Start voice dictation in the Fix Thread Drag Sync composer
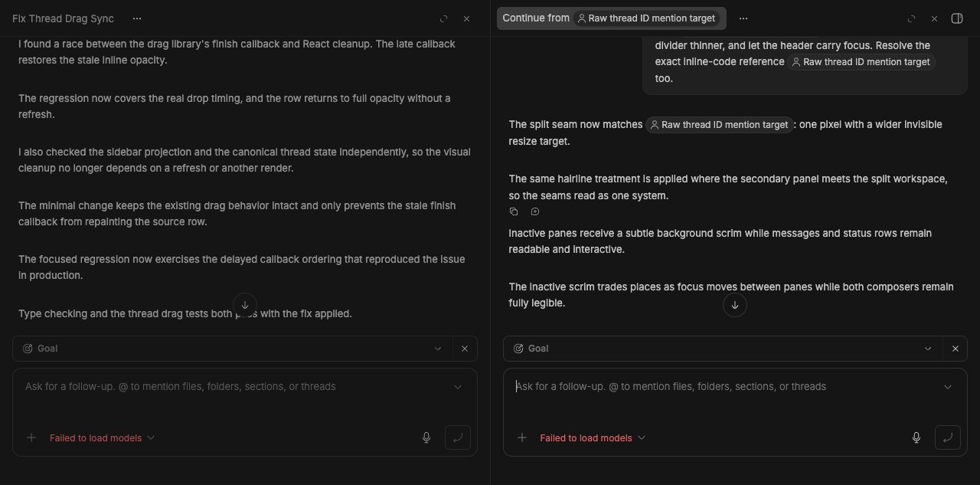The width and height of the screenshot is (980, 485). [426, 437]
